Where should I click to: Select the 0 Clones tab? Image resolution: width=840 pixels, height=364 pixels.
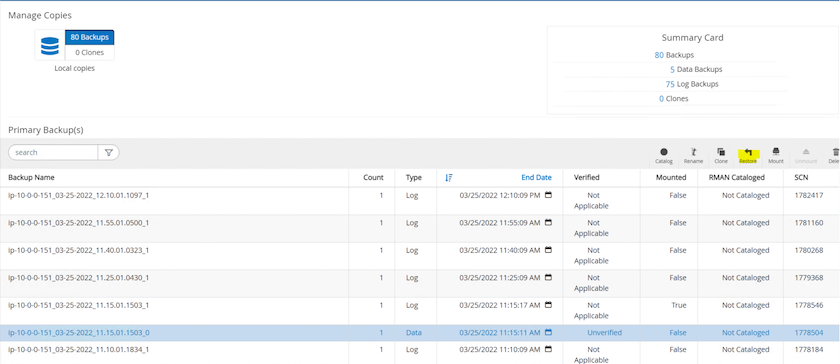tap(89, 53)
